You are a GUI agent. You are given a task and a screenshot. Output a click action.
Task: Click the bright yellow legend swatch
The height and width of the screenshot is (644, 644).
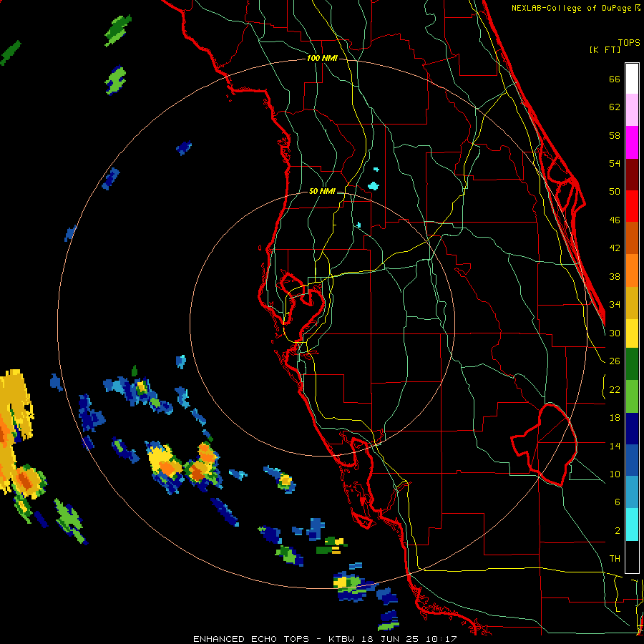pyautogui.click(x=632, y=333)
